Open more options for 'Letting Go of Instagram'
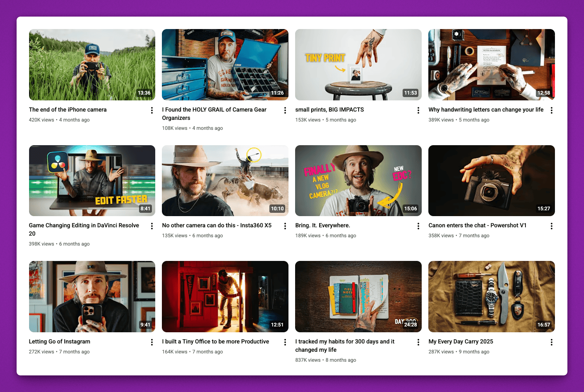 point(152,342)
